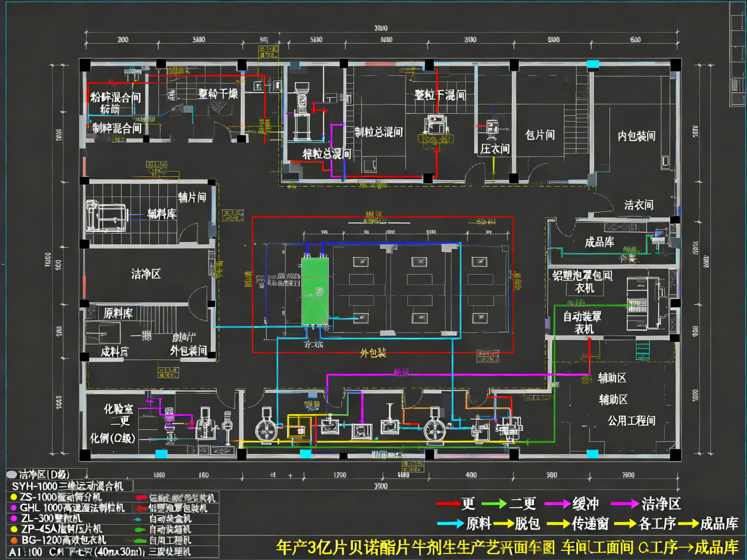Screen dimensions: 747x560
Task: Select the 各工序 legend label
Action: click(x=657, y=524)
